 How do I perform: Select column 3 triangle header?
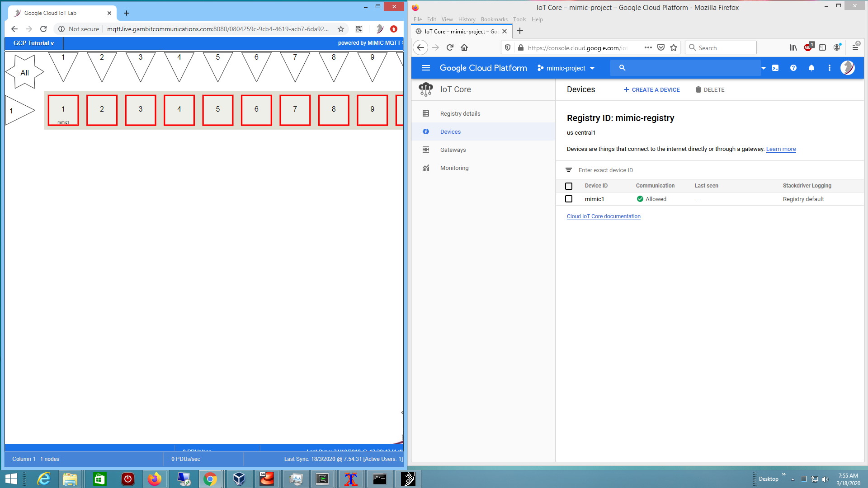tap(141, 67)
